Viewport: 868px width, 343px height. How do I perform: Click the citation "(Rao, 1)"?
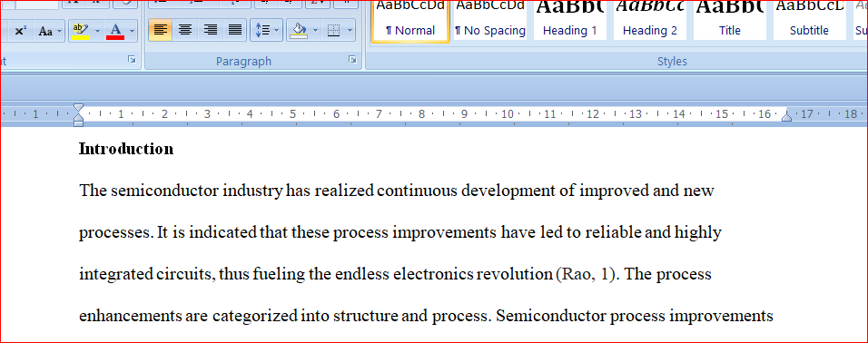[x=586, y=274]
